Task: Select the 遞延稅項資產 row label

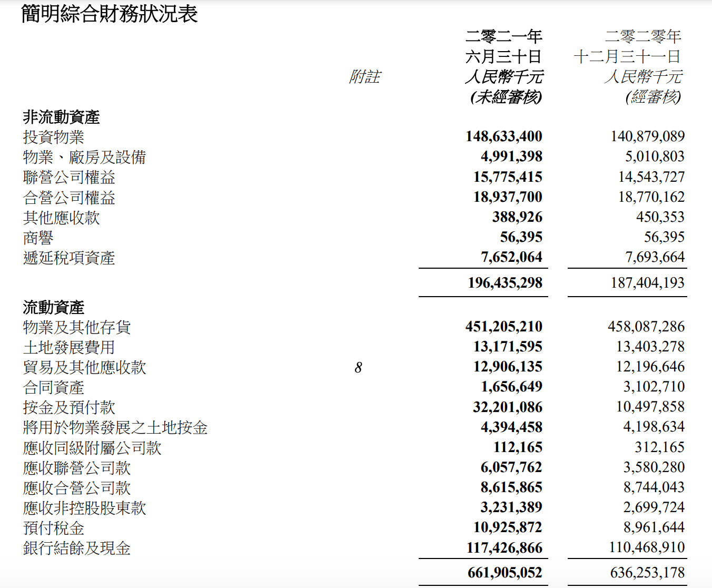Action: coord(69,258)
